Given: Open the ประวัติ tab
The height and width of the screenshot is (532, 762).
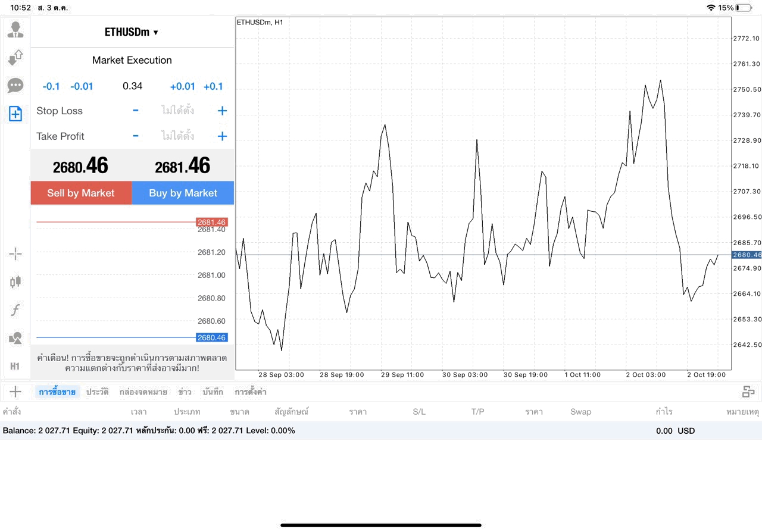Looking at the screenshot, I should [97, 392].
